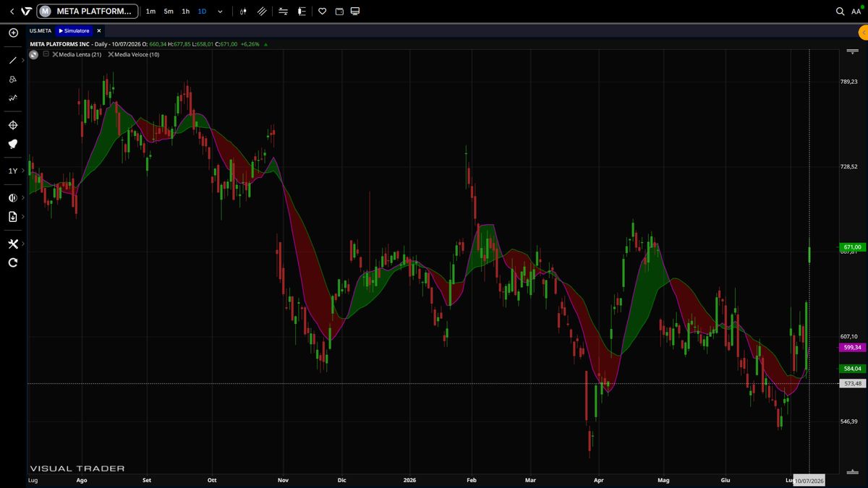Viewport: 868px width, 488px height.
Task: Click the 728,52 price axis value
Action: tap(849, 167)
